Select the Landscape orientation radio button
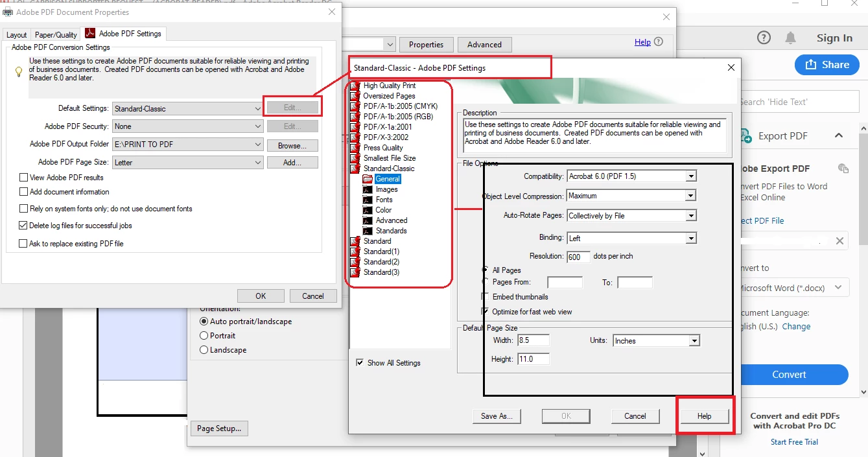 (204, 350)
